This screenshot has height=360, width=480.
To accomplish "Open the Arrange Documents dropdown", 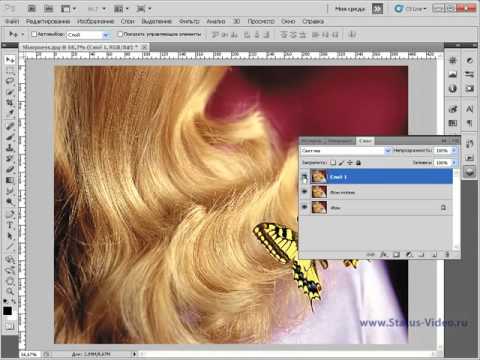I will 122,9.
